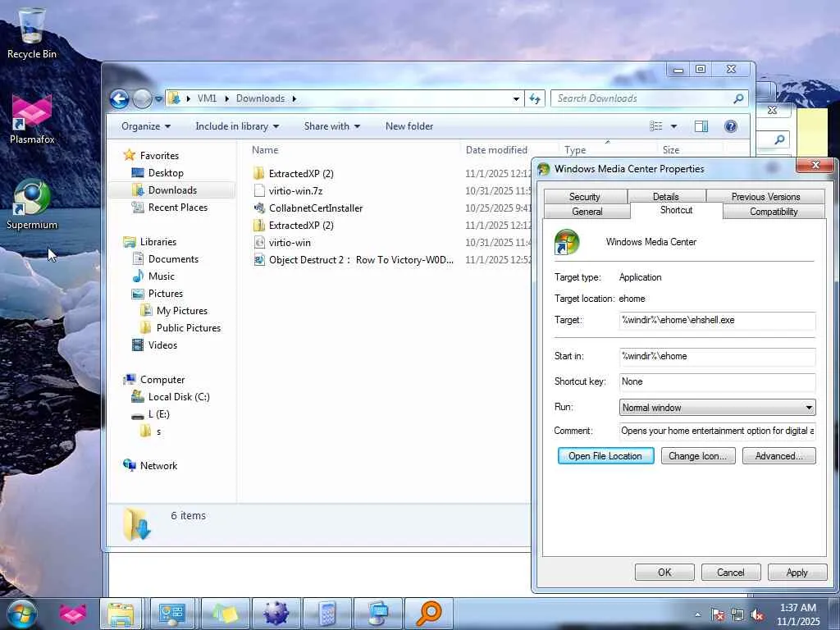Image resolution: width=840 pixels, height=630 pixels.
Task: Switch to the General tab
Action: pyautogui.click(x=587, y=212)
